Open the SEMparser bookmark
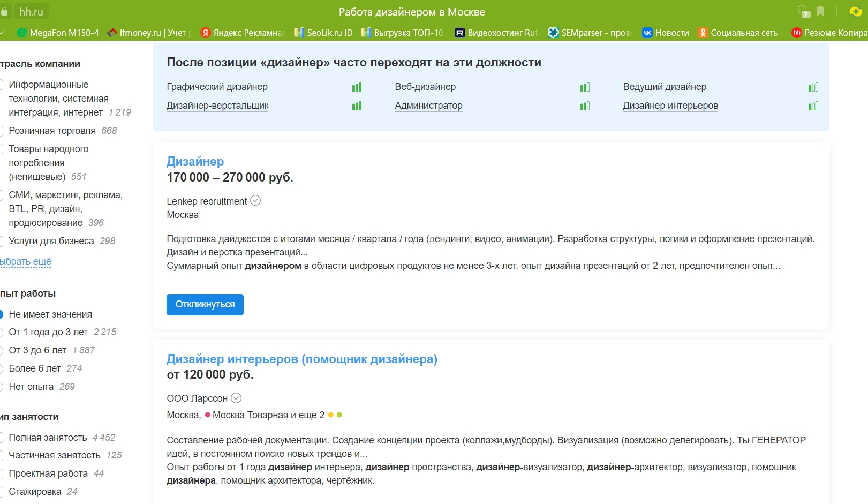 591,33
